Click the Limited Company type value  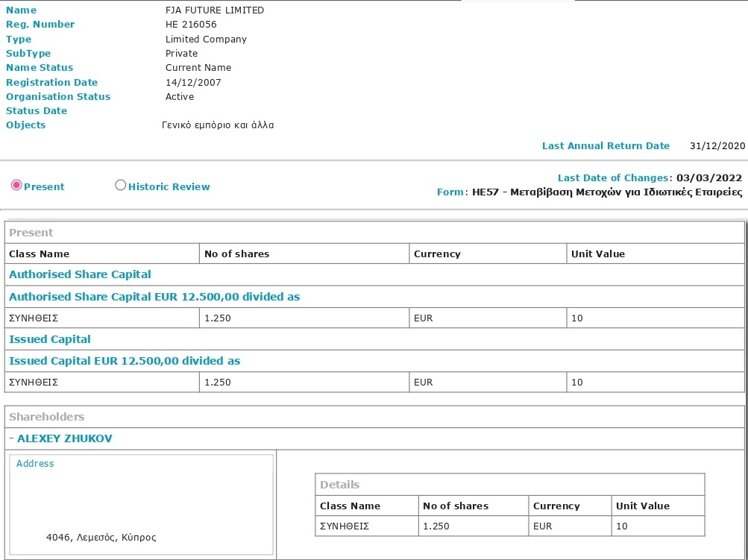tap(206, 39)
